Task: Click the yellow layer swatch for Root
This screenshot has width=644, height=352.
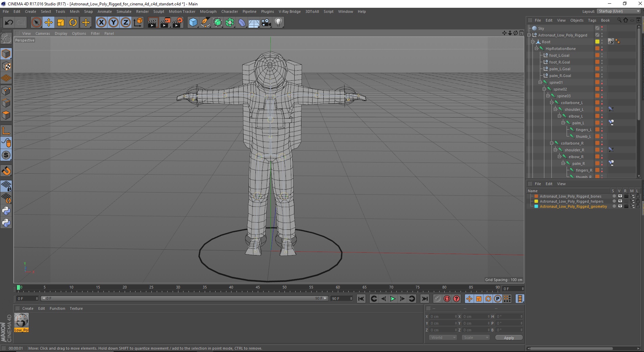Action: (x=597, y=42)
